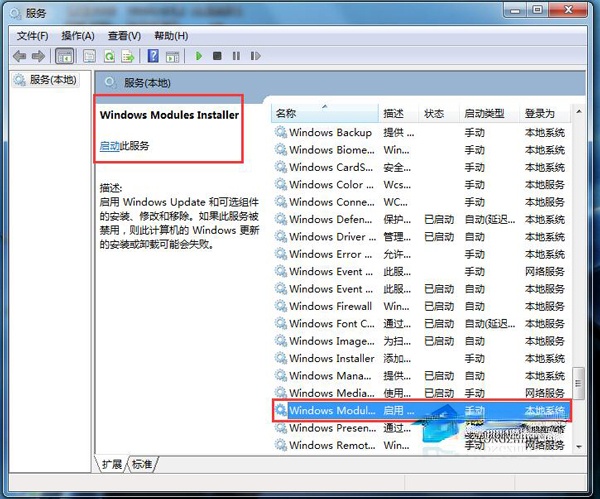
Task: Select the Windows Biome... gear icon
Action: coord(280,150)
